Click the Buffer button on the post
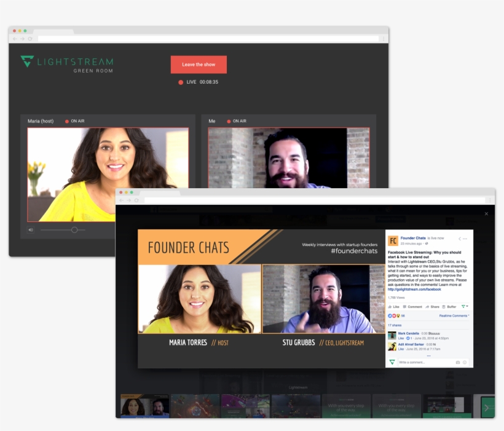 coord(449,307)
